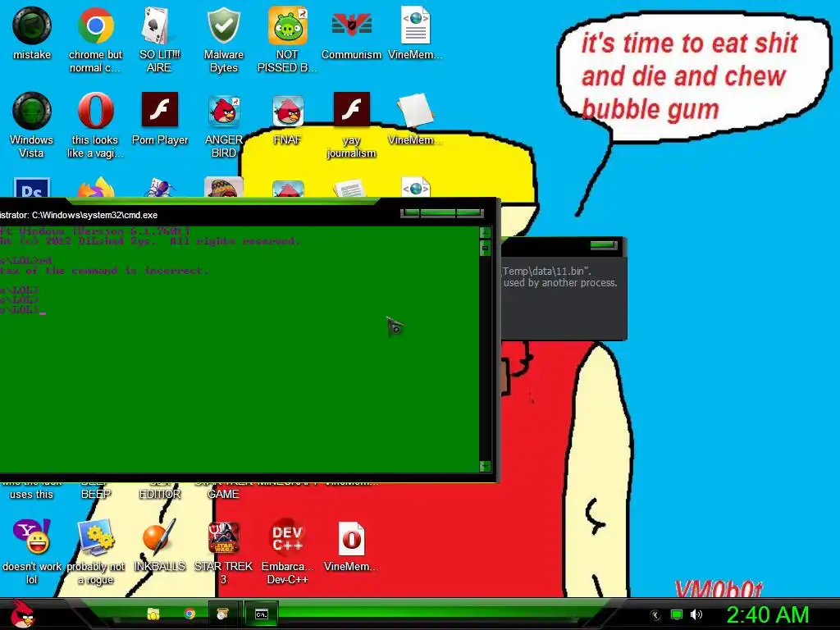
Task: Select the Opera icon labeled 'this looks like a vagi...'
Action: [95, 126]
